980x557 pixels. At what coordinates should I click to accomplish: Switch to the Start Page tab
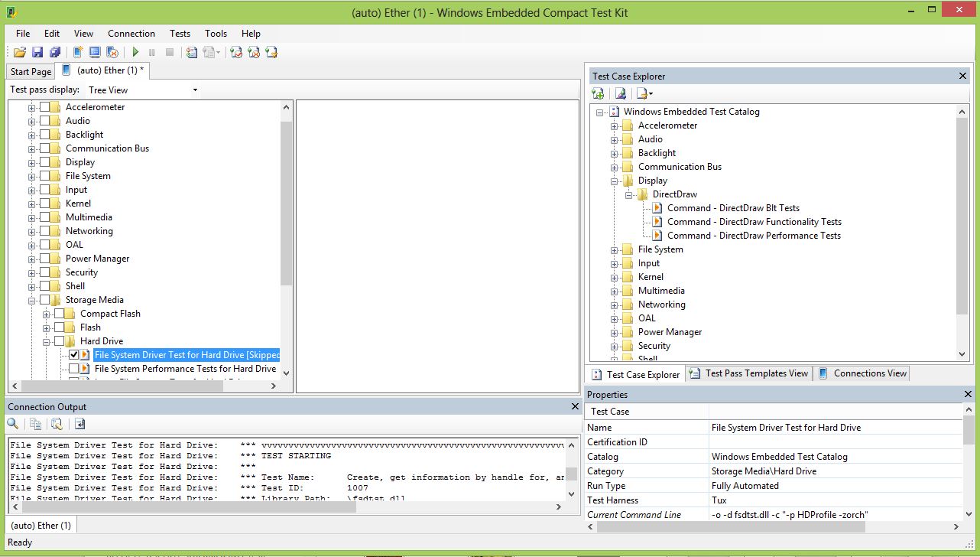31,72
